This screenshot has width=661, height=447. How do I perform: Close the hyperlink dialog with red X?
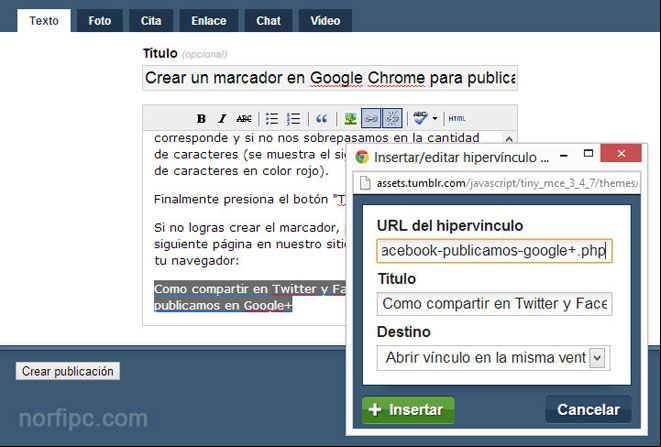[x=621, y=153]
